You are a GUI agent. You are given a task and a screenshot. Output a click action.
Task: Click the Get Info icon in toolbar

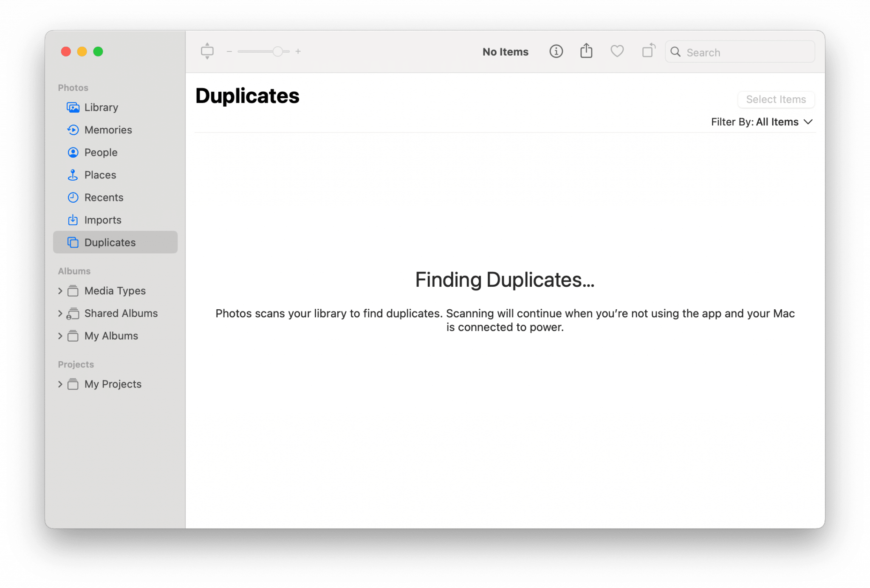(x=556, y=51)
